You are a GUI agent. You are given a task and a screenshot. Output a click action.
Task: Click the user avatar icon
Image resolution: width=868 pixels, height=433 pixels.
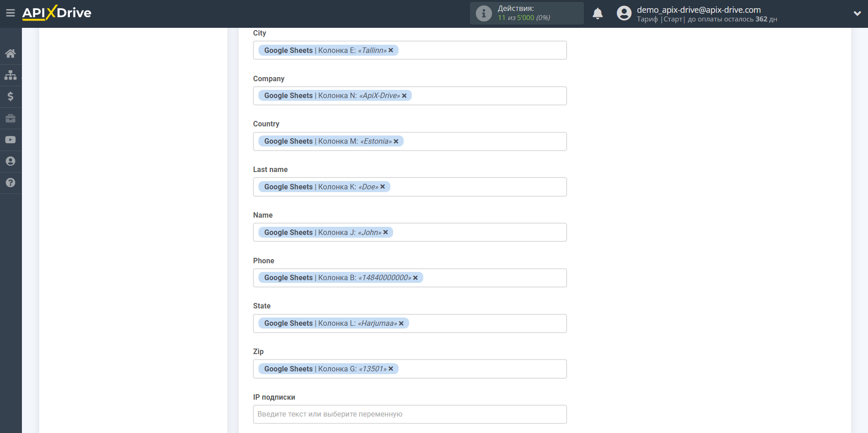pyautogui.click(x=624, y=13)
